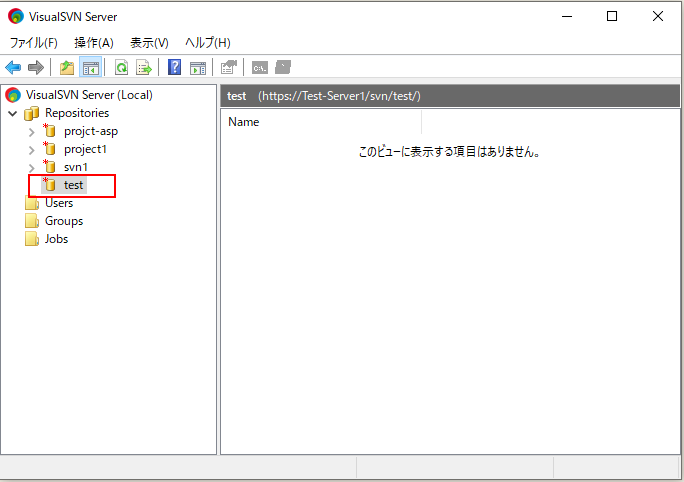Viewport: 684px width, 482px height.
Task: Select the Jobs node
Action: coord(56,239)
